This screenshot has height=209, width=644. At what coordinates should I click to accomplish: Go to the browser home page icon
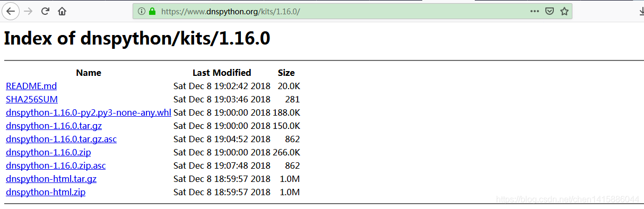(x=63, y=11)
